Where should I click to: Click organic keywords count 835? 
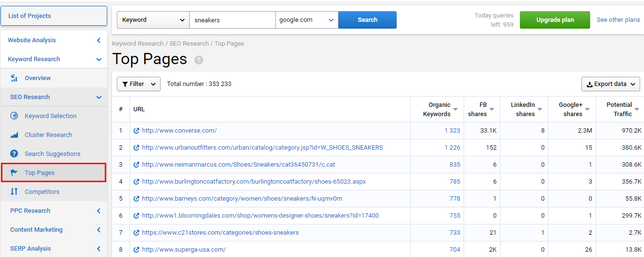pyautogui.click(x=455, y=165)
